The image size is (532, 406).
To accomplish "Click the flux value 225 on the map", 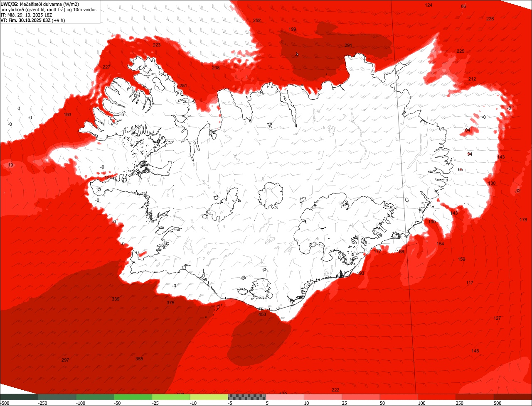I will pos(461,51).
